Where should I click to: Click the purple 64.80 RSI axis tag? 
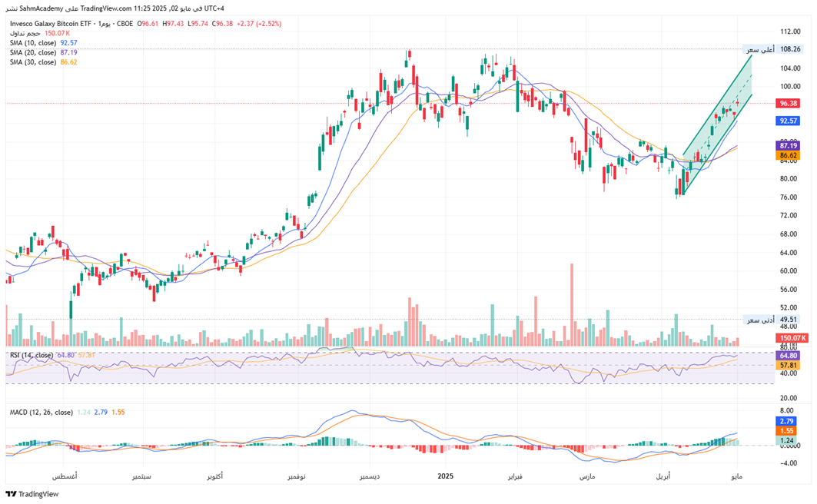click(x=789, y=356)
